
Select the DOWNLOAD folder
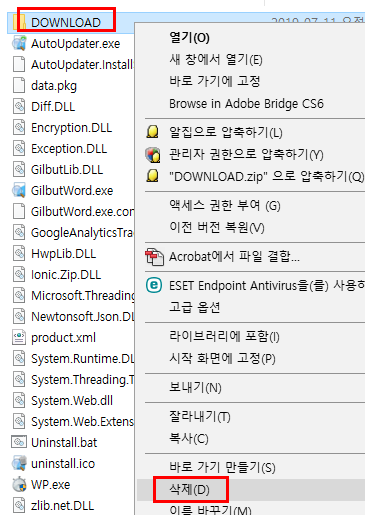pos(66,22)
